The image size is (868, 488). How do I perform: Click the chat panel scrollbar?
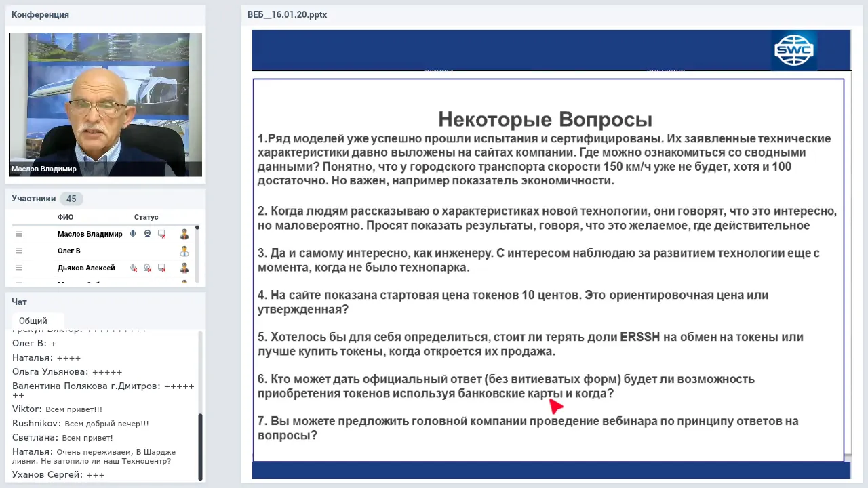pyautogui.click(x=200, y=446)
